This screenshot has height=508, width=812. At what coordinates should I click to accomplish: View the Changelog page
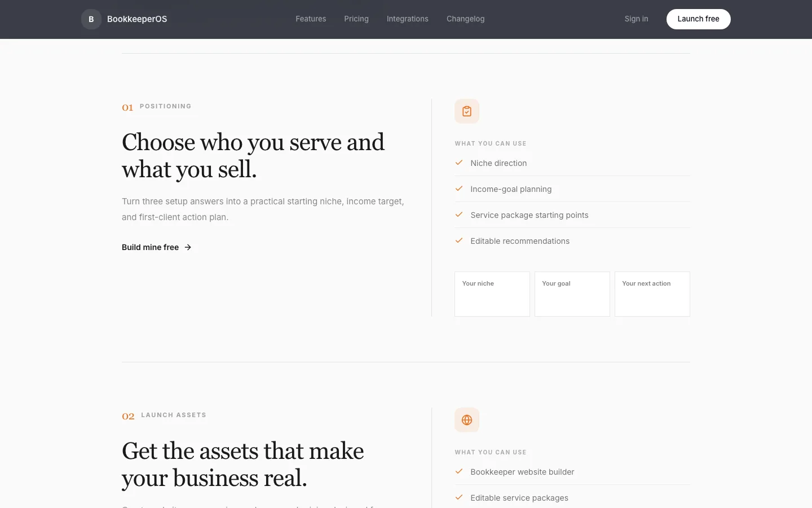[x=466, y=19]
